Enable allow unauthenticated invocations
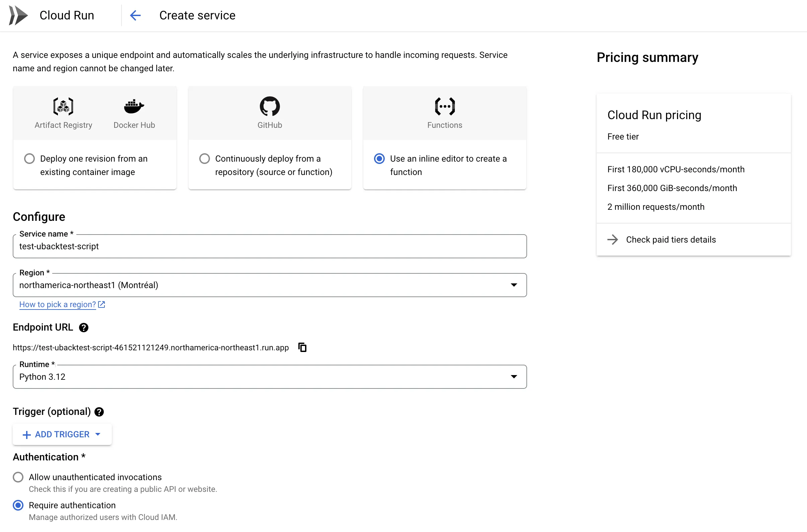The image size is (807, 532). click(x=18, y=477)
